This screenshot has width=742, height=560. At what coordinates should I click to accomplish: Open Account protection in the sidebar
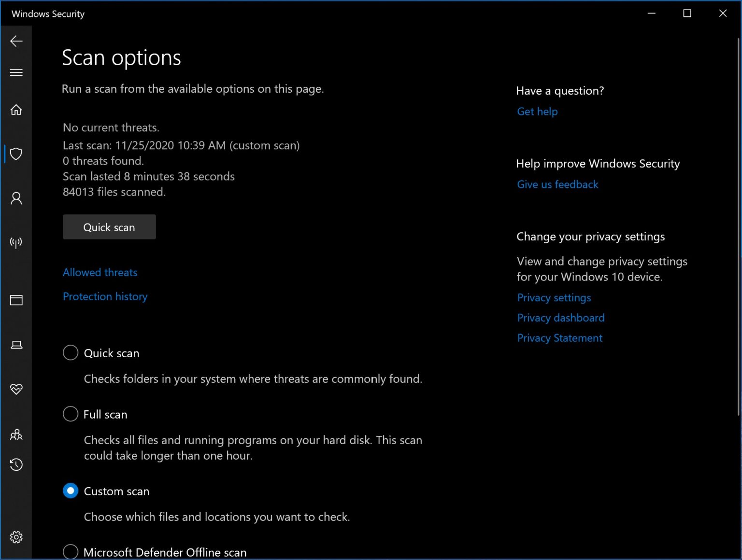[x=16, y=198]
